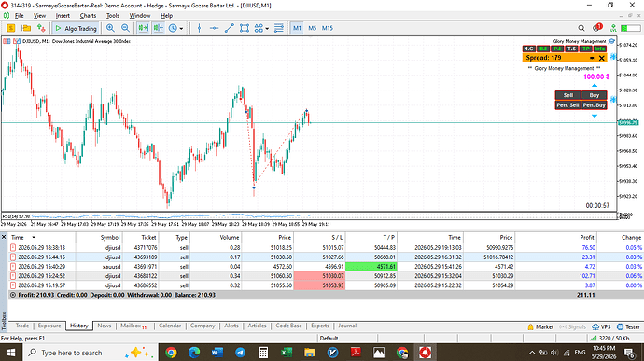Click the green T/P cell 4571.61
Viewport: 644px width, 361px height.
click(371, 267)
